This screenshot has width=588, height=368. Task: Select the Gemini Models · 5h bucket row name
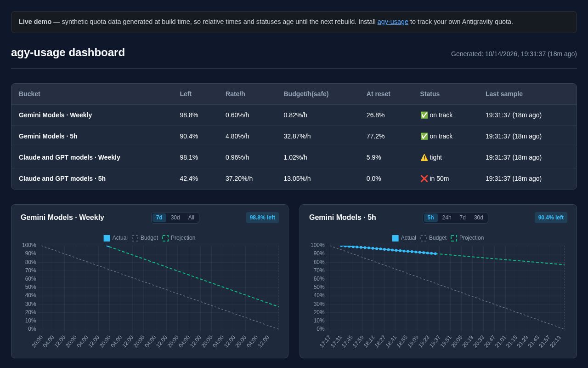[48, 136]
